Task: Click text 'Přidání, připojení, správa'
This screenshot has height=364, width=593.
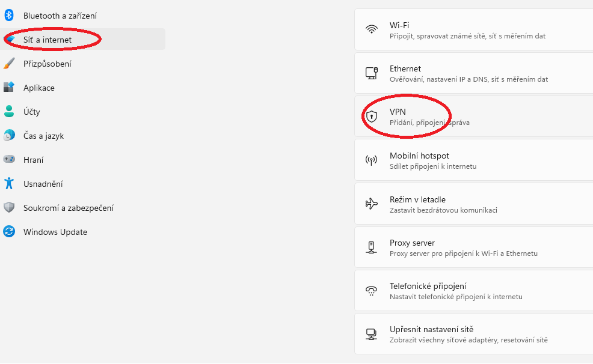Action: click(x=429, y=123)
